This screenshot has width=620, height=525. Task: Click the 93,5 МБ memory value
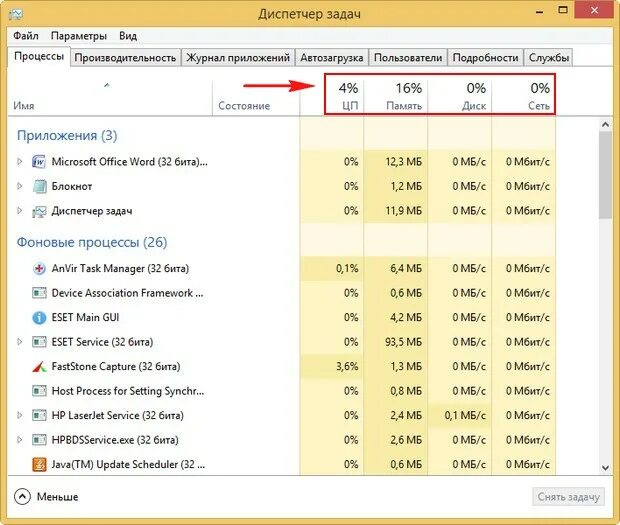(x=404, y=342)
